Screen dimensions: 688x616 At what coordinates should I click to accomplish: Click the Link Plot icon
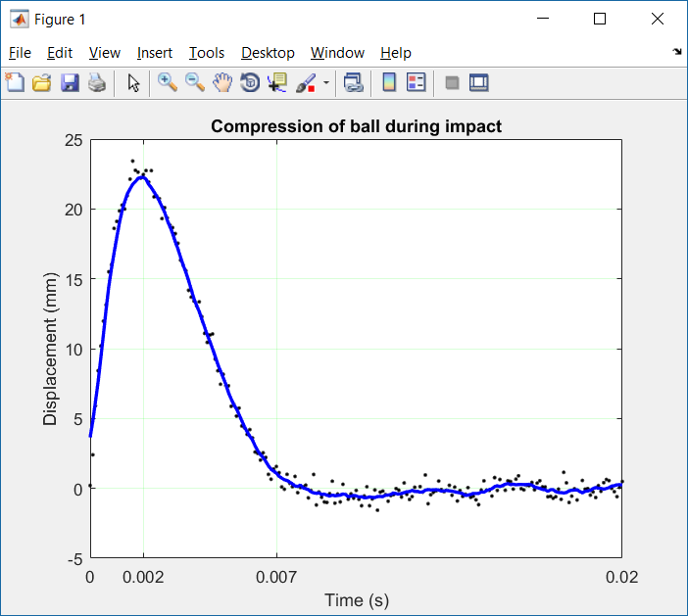pyautogui.click(x=354, y=83)
